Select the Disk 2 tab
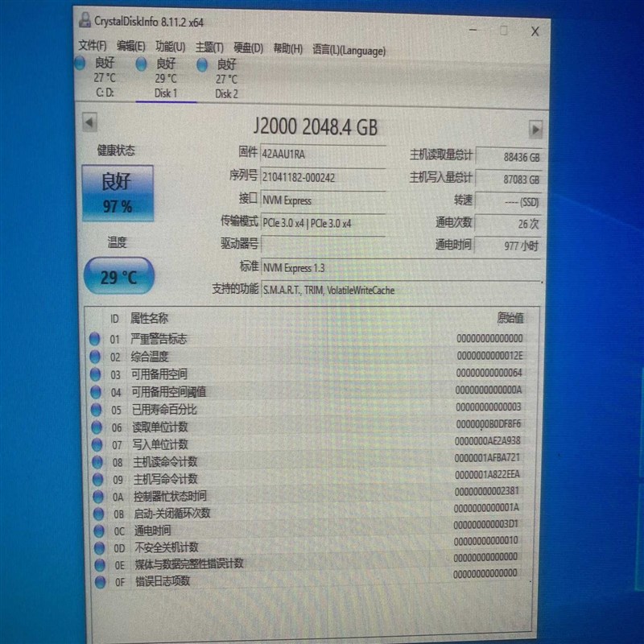The height and width of the screenshot is (644, 644). (x=226, y=80)
